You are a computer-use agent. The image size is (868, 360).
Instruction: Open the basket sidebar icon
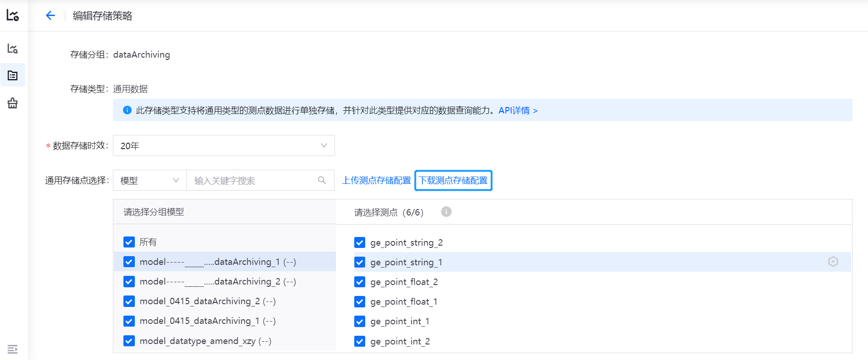click(13, 103)
